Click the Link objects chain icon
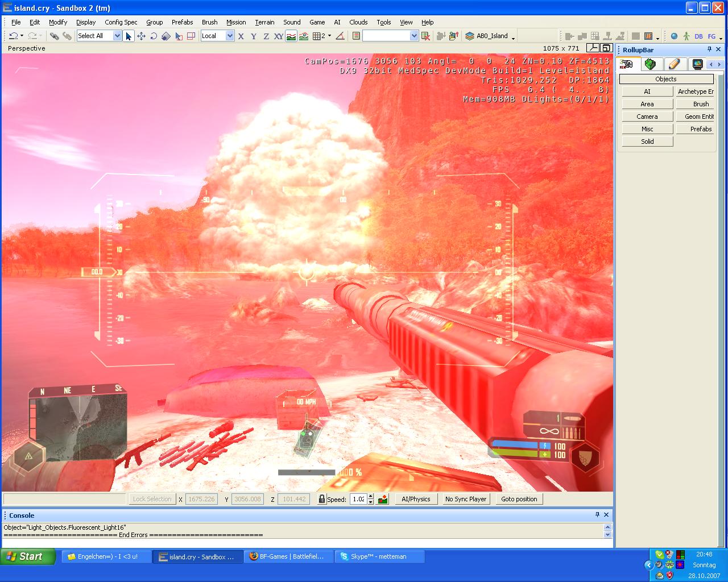Image resolution: width=728 pixels, height=582 pixels. (x=54, y=36)
